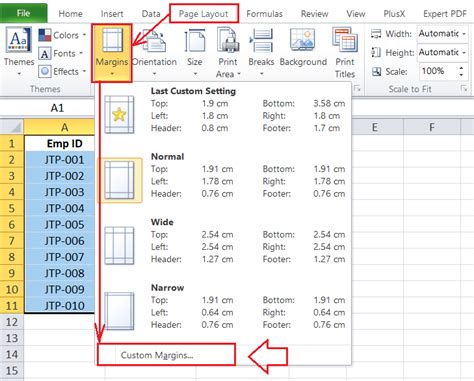Click the Select All corner button
474x381 pixels.
click(x=12, y=127)
